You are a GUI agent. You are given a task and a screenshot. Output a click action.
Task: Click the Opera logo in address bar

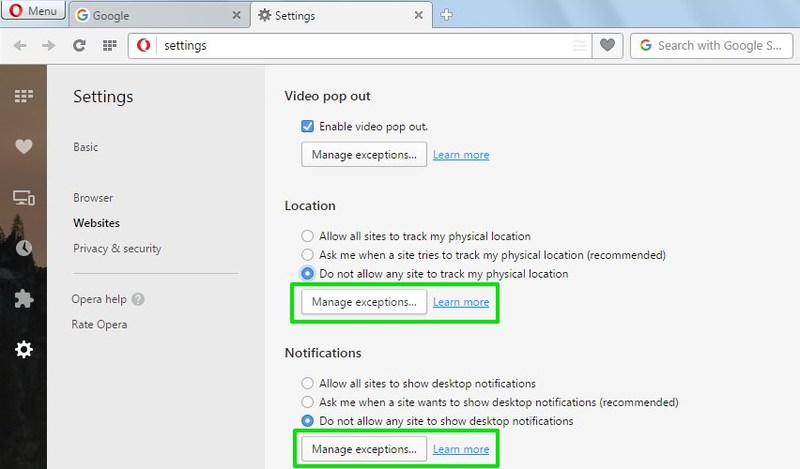143,45
